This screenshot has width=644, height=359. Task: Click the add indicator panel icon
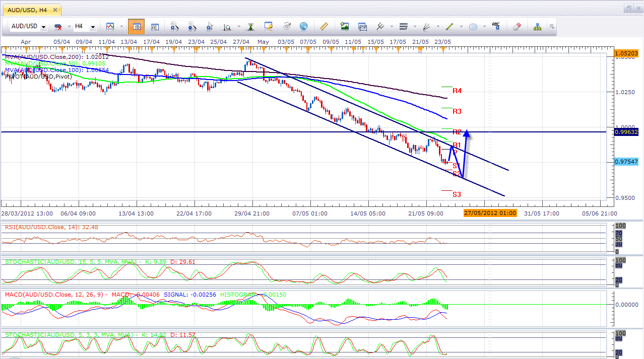point(362,27)
